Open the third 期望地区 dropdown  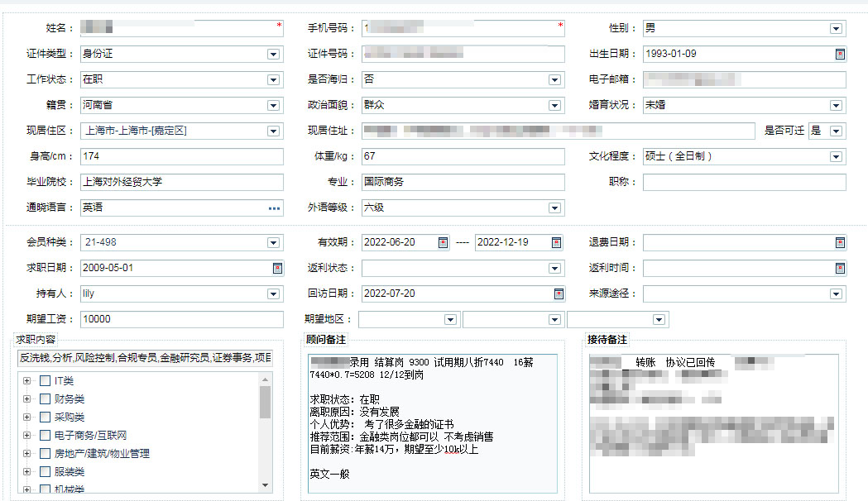pyautogui.click(x=658, y=320)
